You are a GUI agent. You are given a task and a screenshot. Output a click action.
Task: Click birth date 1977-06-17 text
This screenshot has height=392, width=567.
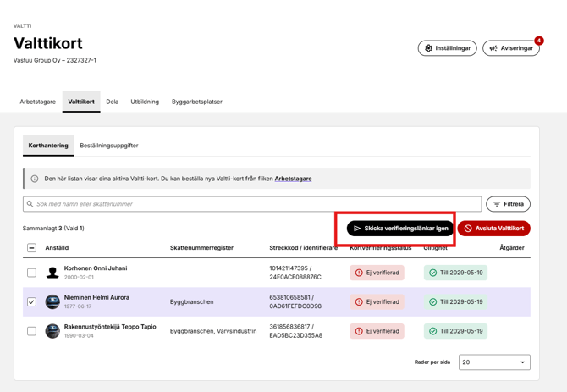(78, 306)
